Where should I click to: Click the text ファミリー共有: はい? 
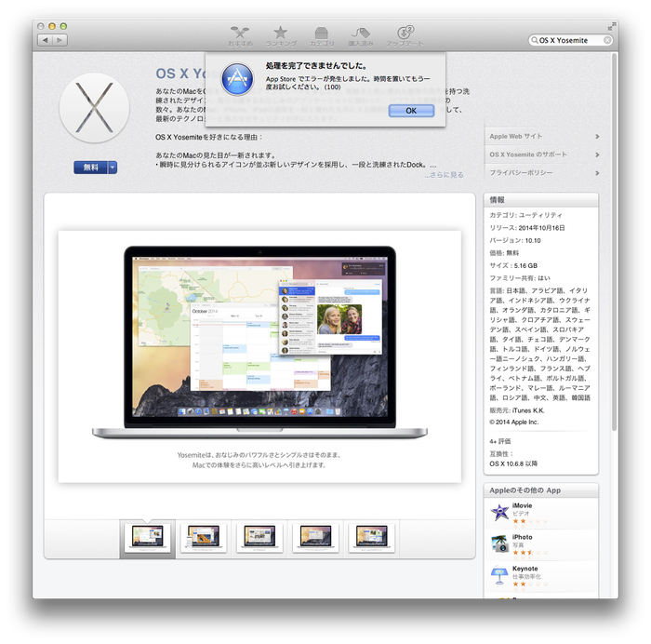click(x=520, y=278)
